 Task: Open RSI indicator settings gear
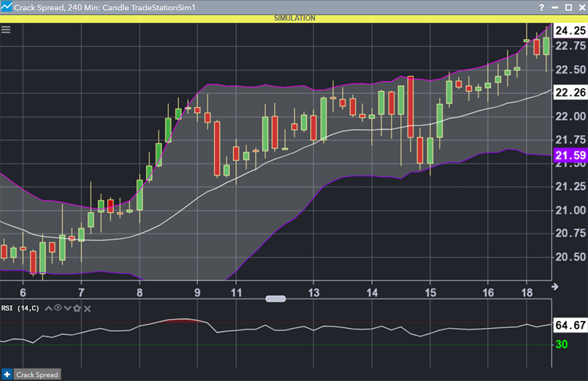77,308
